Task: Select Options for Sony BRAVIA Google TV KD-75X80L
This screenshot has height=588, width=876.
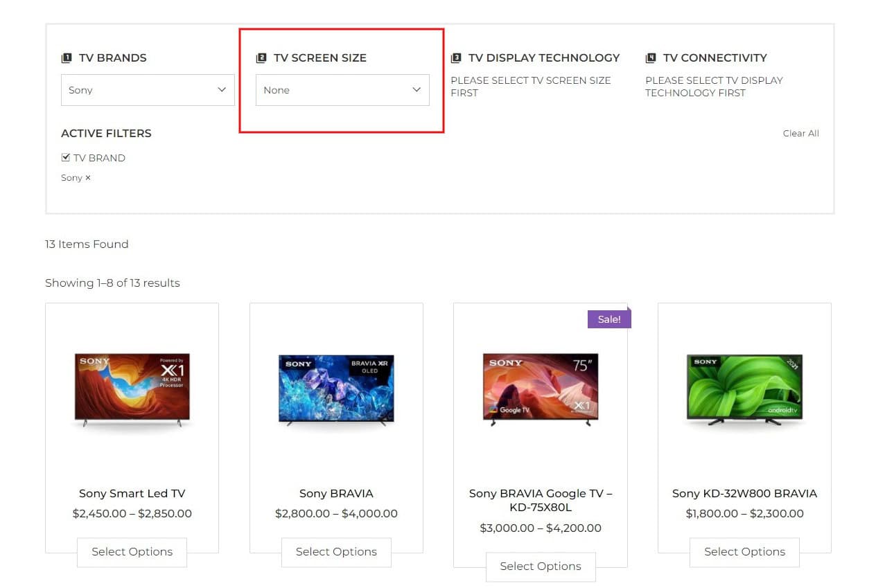Action: click(541, 567)
